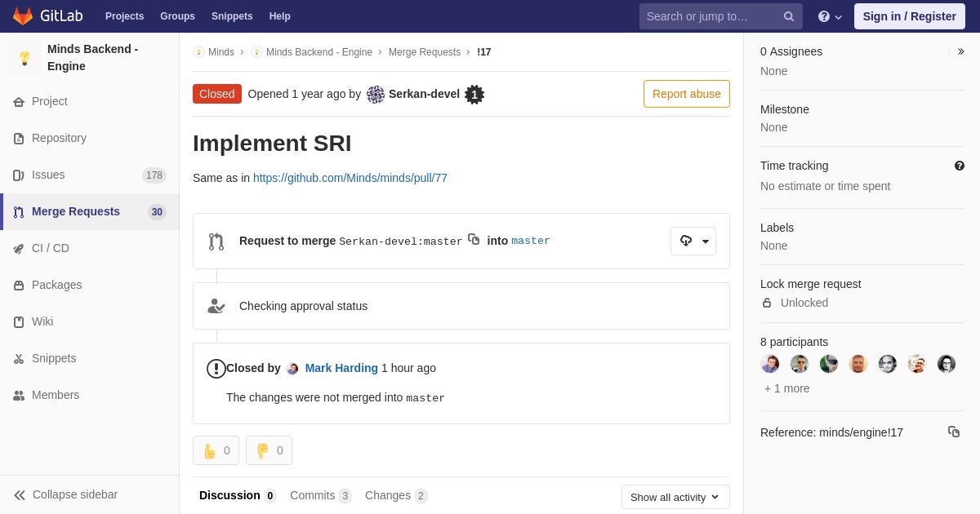980x514 pixels.
Task: Click the GitLab fox logo
Action: [x=23, y=16]
